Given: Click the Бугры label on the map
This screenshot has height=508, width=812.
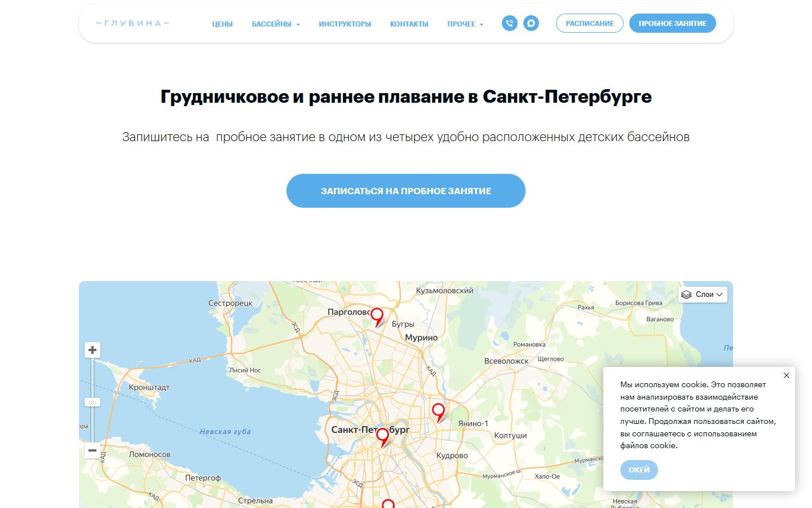Looking at the screenshot, I should pos(403,324).
